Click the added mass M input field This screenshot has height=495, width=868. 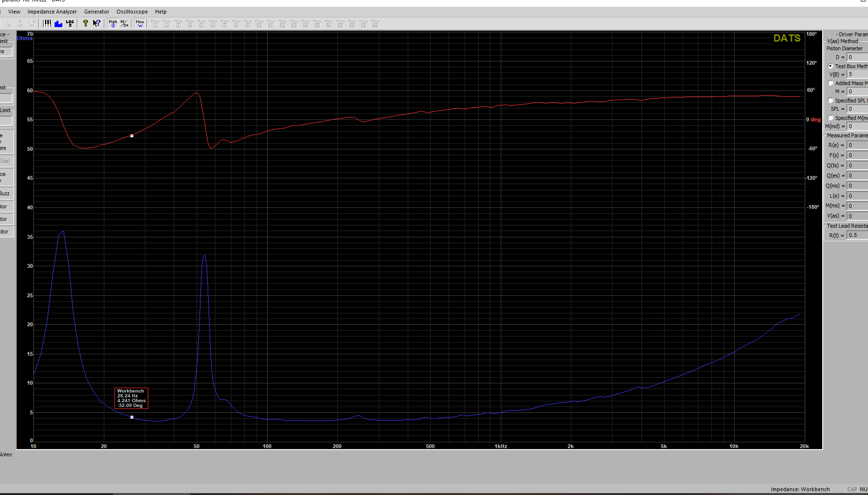coord(857,91)
